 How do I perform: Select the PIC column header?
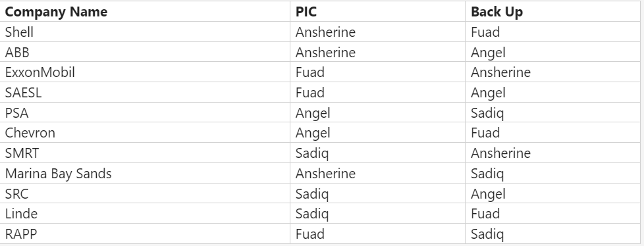click(377, 11)
